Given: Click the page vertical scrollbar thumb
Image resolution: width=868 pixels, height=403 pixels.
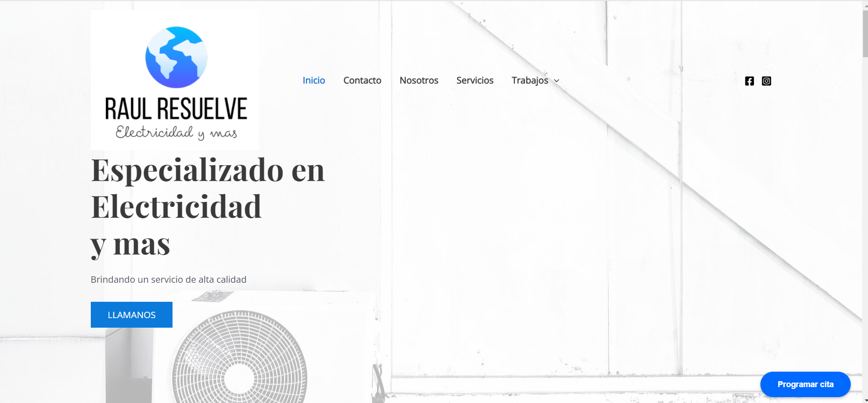Looking at the screenshot, I should (x=865, y=34).
